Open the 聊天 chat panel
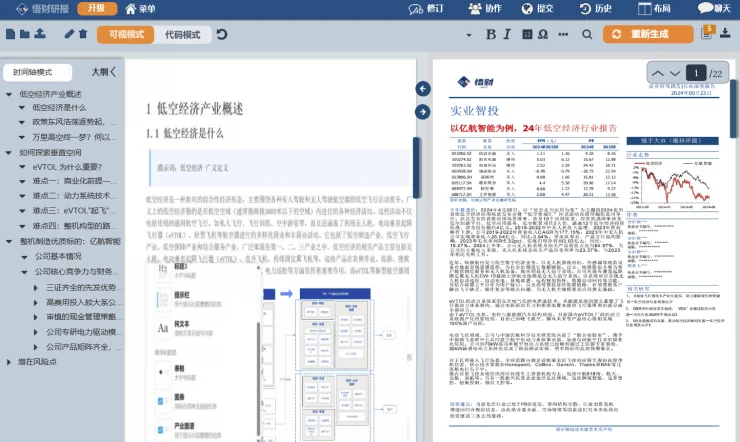This screenshot has height=442, width=740. [x=714, y=8]
